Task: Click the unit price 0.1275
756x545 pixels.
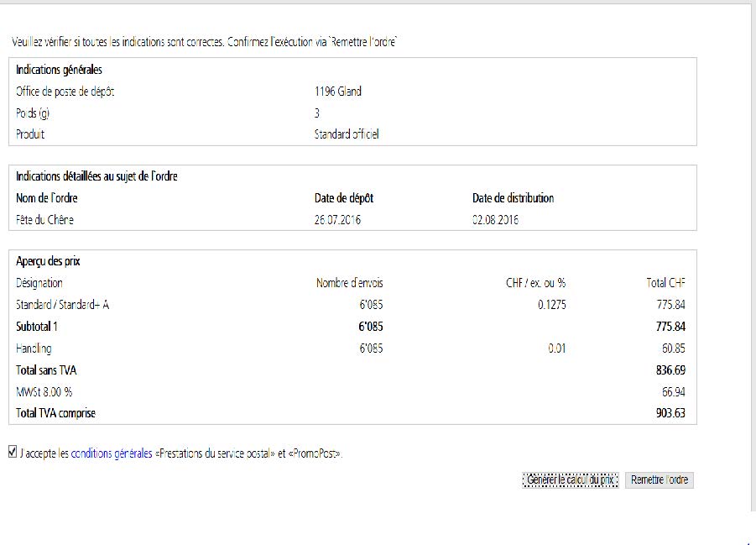Action: click(551, 305)
